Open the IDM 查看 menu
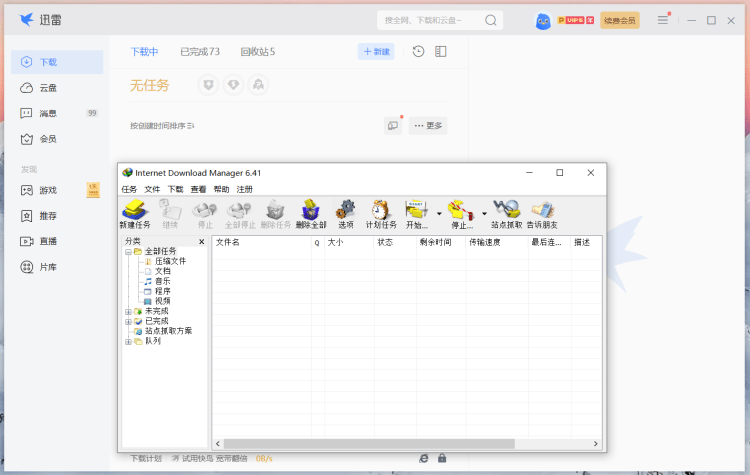 click(198, 189)
